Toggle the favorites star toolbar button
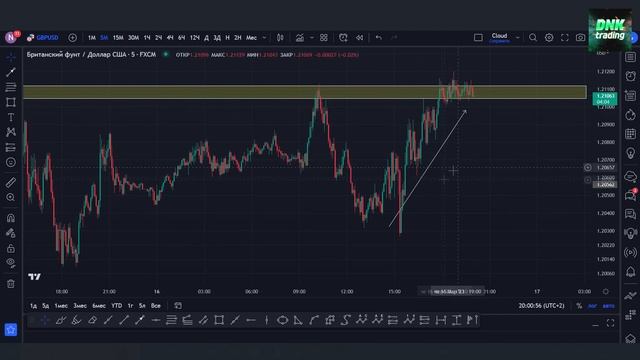 pyautogui.click(x=11, y=329)
